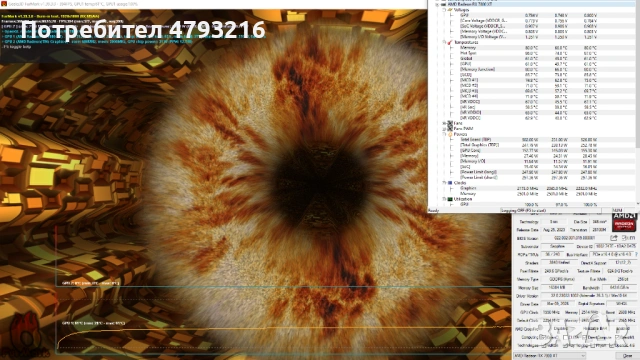Select the Memory I/O Voltage row
640x360 pixels.
(x=531, y=37)
